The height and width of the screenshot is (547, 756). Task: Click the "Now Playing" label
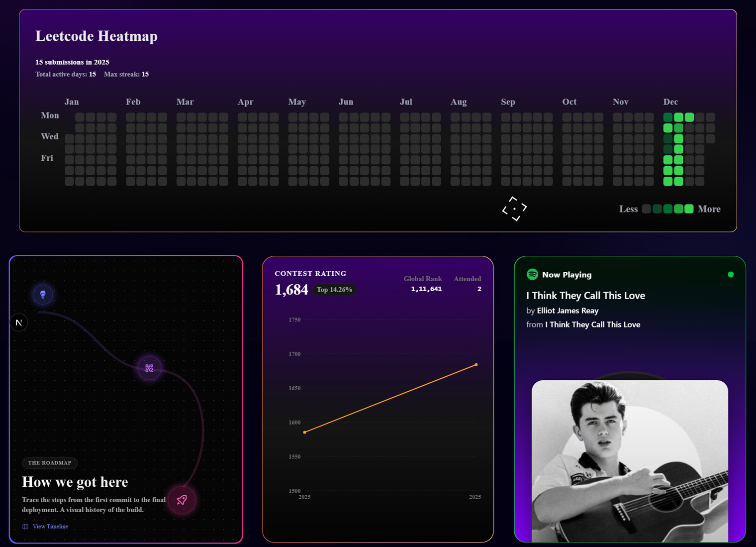point(567,275)
